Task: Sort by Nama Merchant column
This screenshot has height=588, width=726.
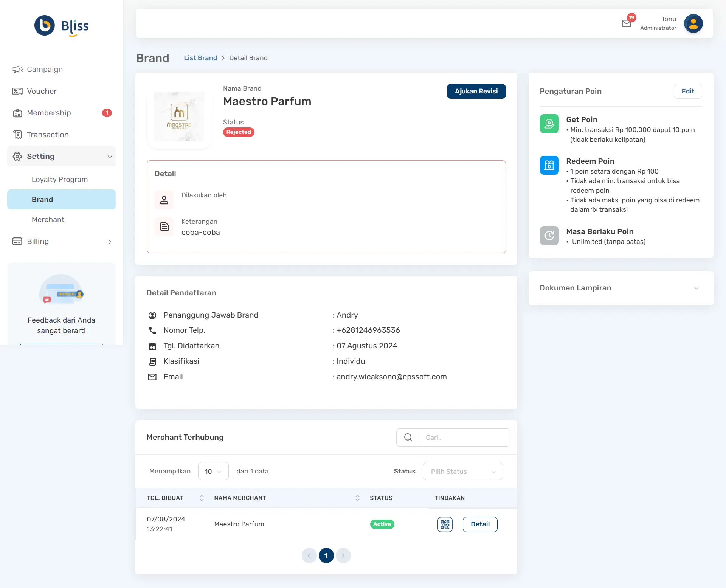Action: (x=357, y=498)
